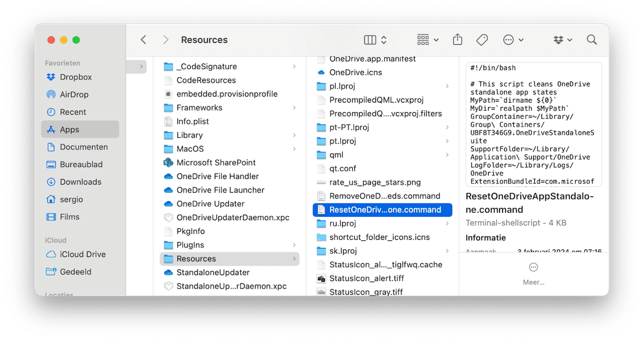Click the Share toolbar icon

pos(458,40)
